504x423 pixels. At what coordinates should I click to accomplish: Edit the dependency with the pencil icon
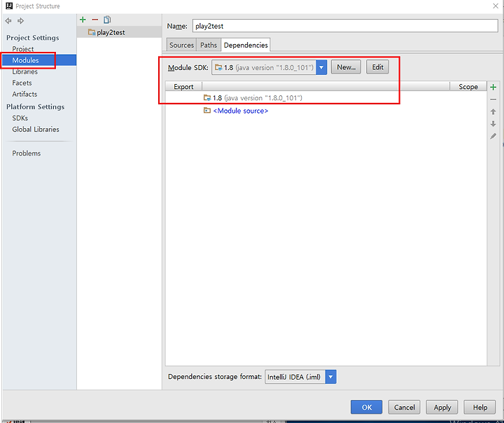pos(493,137)
